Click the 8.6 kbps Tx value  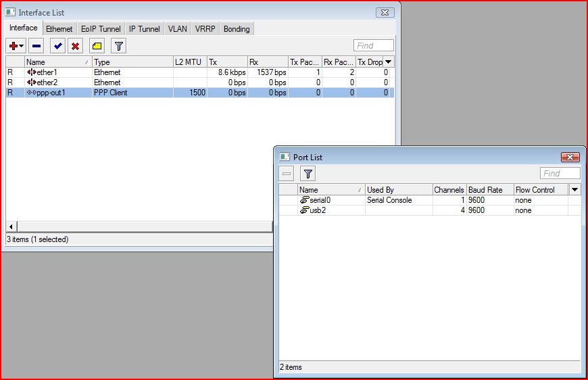pos(232,72)
